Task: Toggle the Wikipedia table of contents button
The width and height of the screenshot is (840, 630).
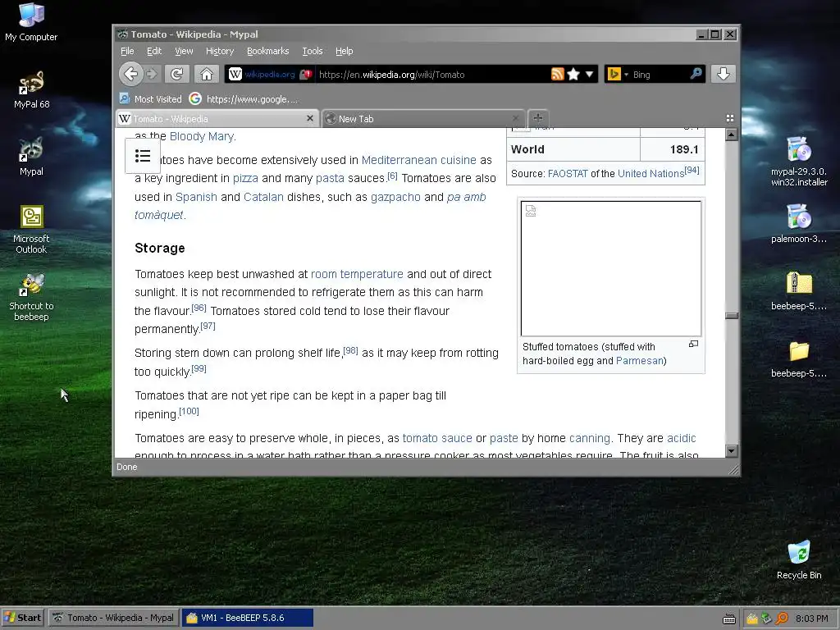Action: click(x=143, y=156)
